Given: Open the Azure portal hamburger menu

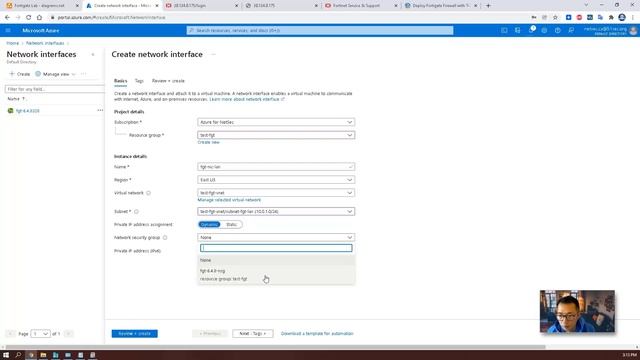Looking at the screenshot, I should (x=8, y=30).
